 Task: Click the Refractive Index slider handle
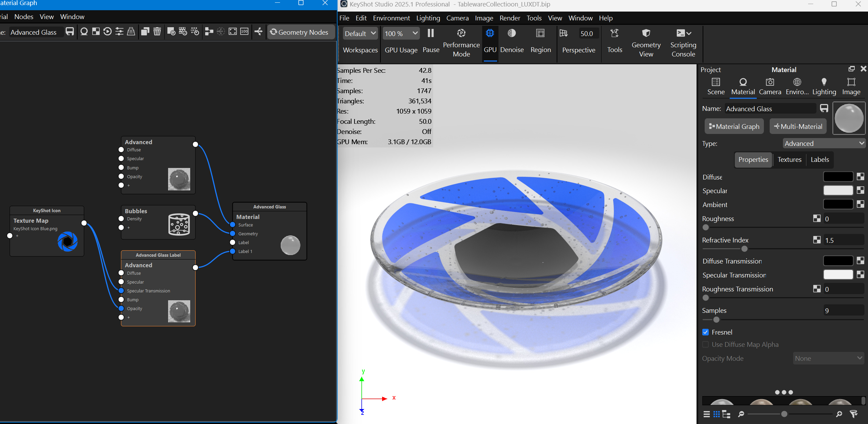(744, 249)
